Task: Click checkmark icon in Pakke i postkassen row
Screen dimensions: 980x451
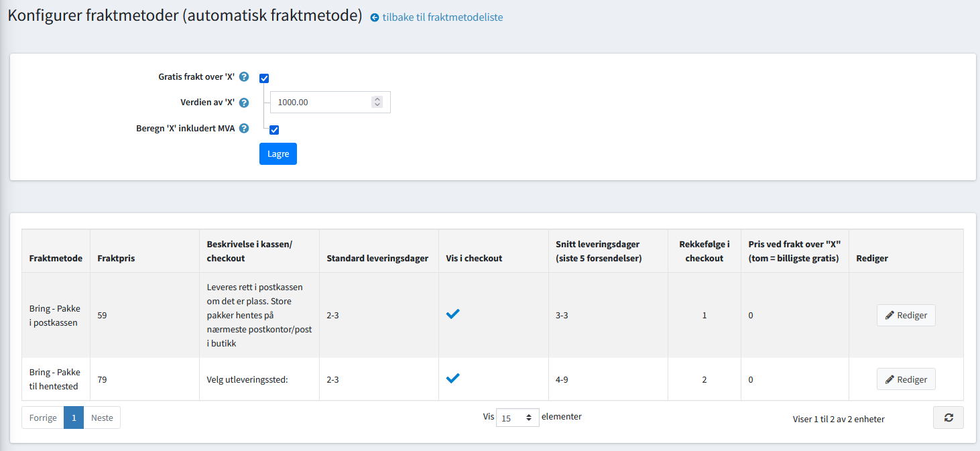Action: 453,314
